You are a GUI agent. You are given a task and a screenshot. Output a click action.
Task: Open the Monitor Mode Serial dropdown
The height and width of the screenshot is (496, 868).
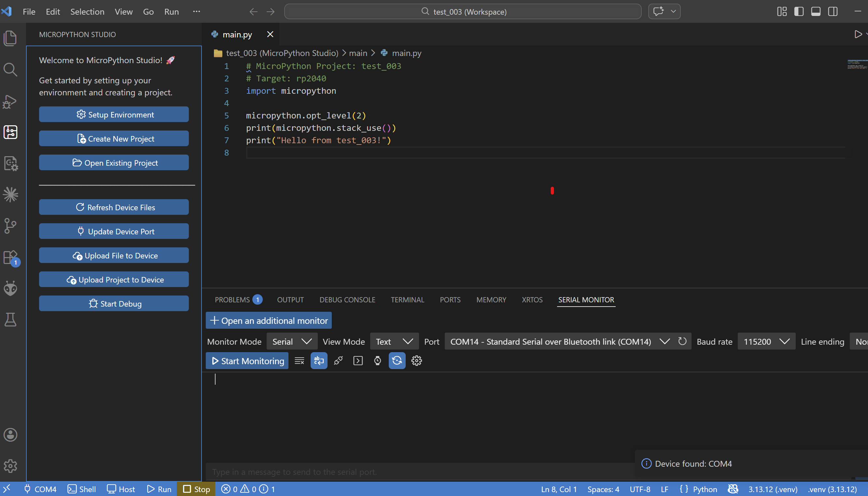tap(292, 341)
